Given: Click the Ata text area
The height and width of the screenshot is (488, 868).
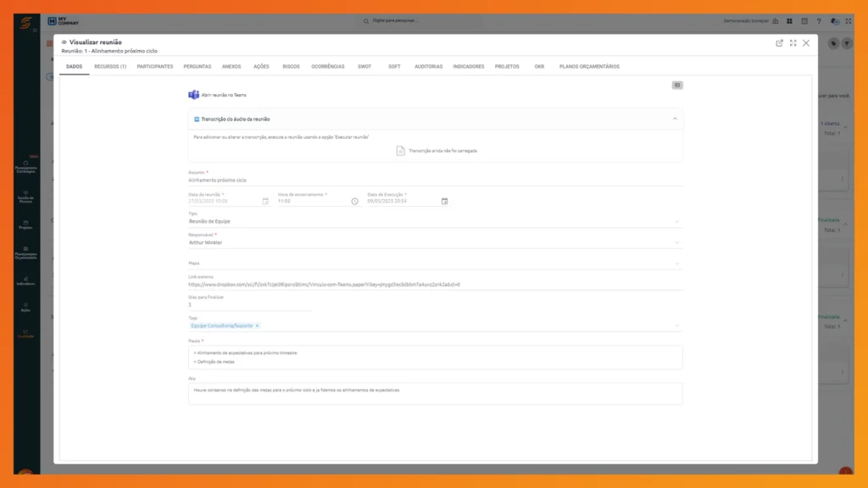Looking at the screenshot, I should coord(435,394).
